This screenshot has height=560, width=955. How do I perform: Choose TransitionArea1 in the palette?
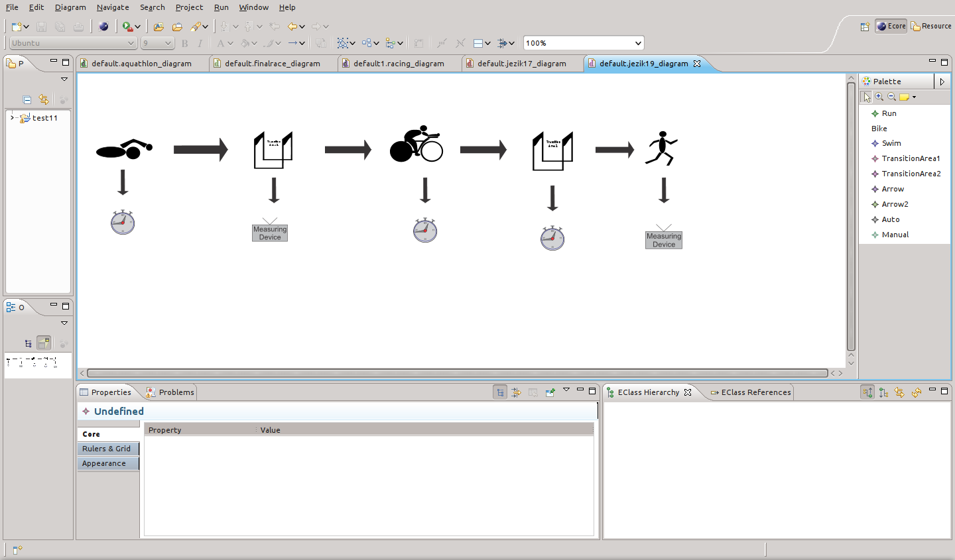[x=905, y=158]
